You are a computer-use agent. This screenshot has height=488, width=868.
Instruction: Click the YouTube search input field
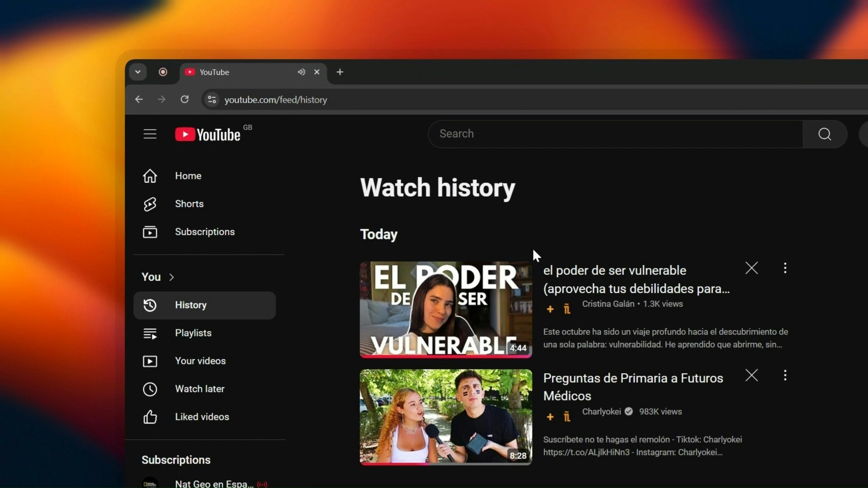pos(615,134)
